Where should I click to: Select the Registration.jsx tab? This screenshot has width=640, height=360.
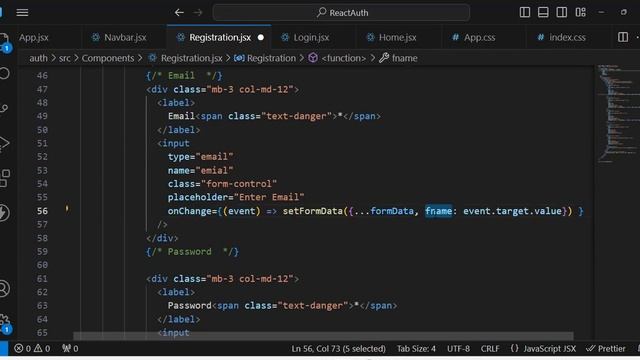pos(220,38)
